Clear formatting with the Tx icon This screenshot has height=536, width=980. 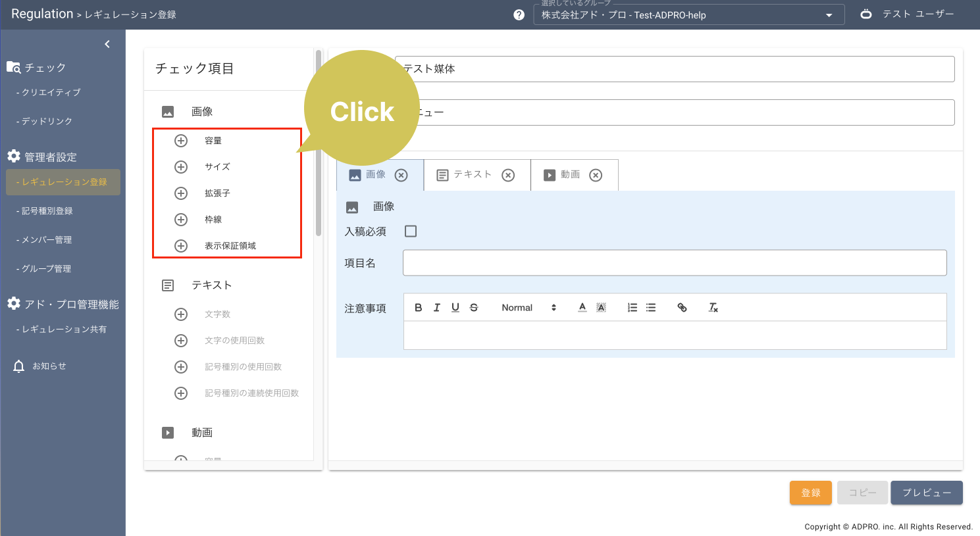(x=713, y=308)
